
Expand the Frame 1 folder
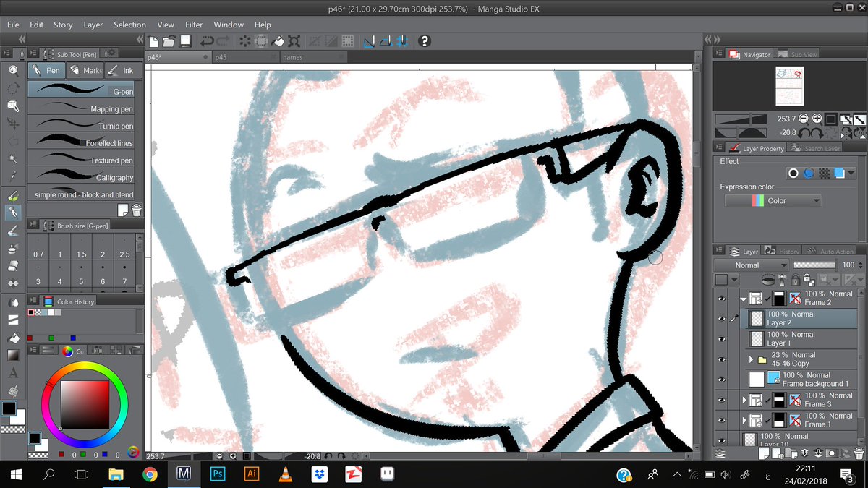tap(744, 420)
